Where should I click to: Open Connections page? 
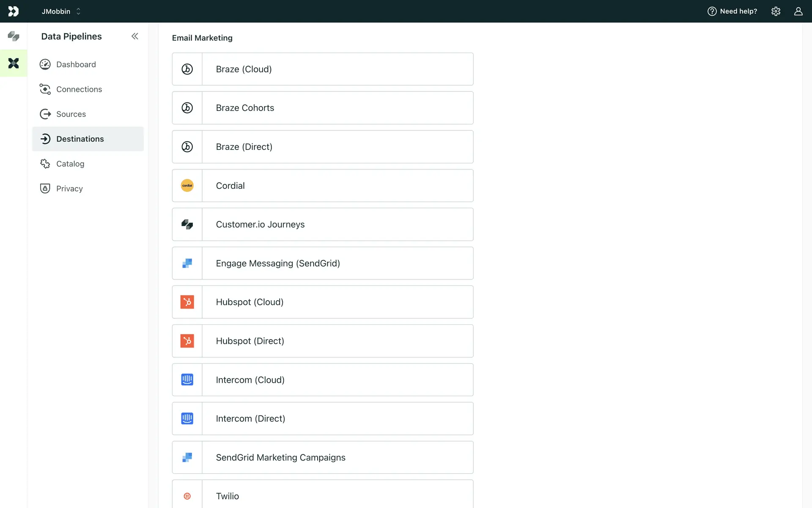pyautogui.click(x=79, y=89)
